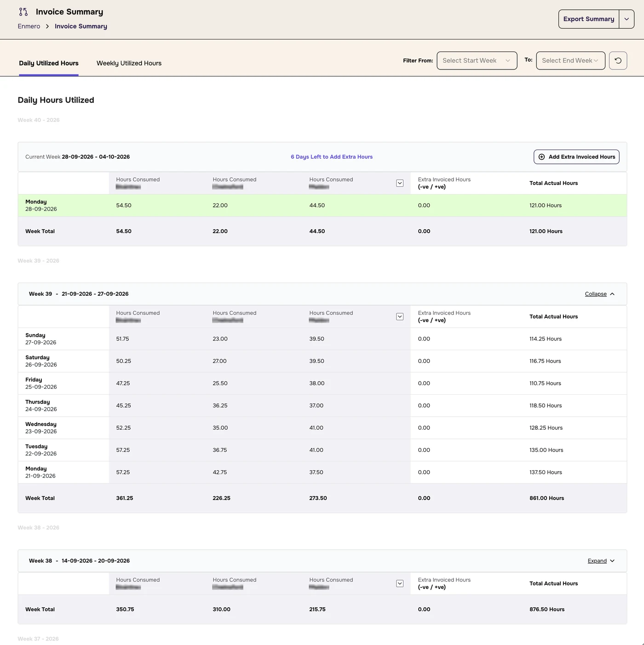Click the chevron-down icon beside Expand
This screenshot has width=644, height=645.
(612, 561)
